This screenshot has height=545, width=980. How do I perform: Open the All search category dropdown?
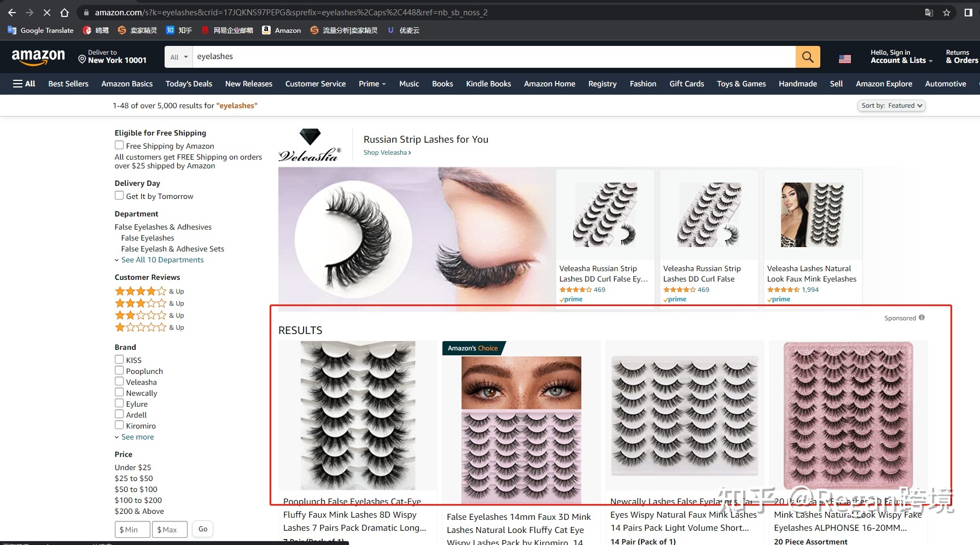pyautogui.click(x=179, y=57)
